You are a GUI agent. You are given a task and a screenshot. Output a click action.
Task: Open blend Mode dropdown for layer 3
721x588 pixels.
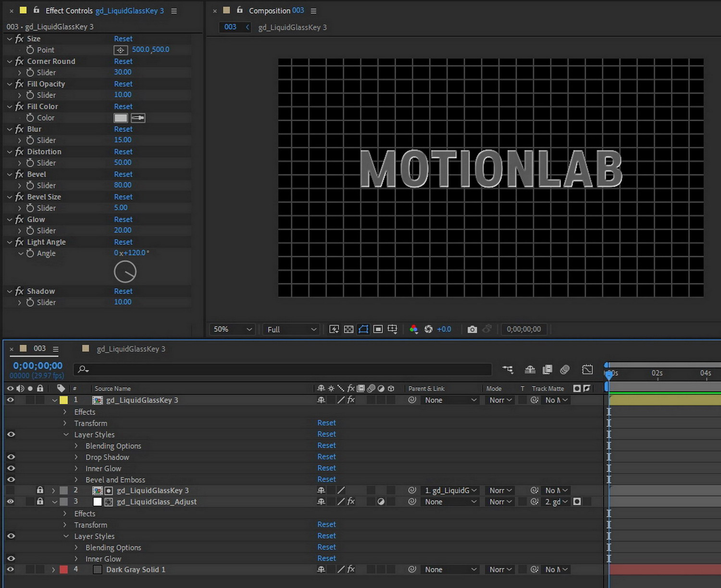[x=500, y=501]
